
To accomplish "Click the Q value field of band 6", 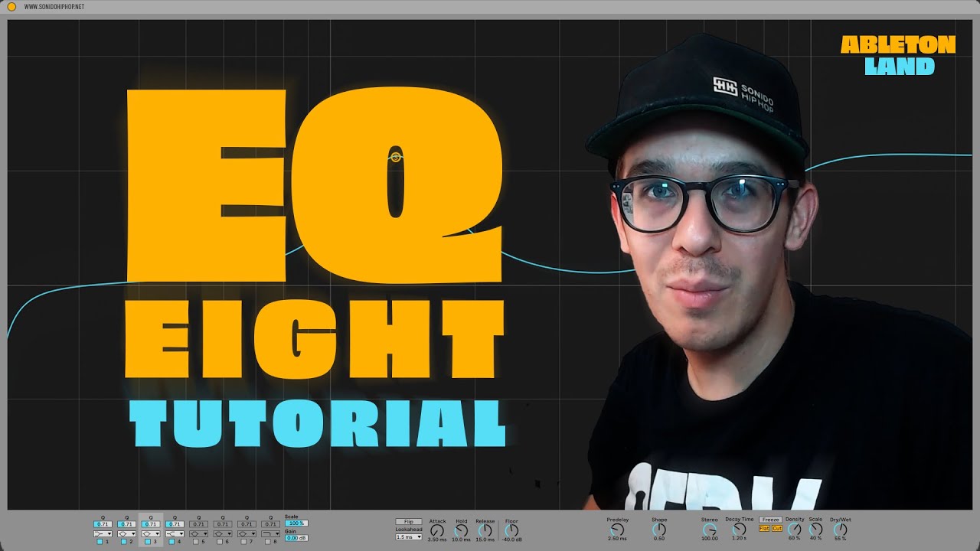I will [223, 524].
